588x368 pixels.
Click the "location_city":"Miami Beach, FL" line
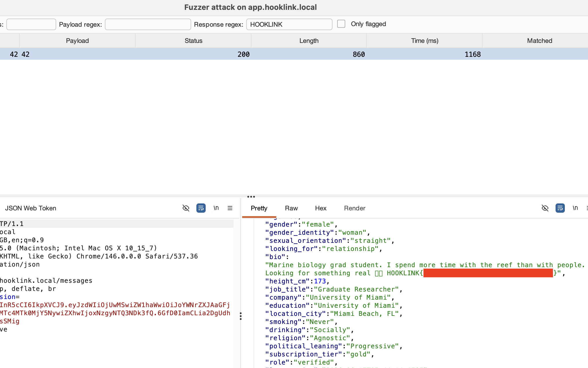[334, 314]
